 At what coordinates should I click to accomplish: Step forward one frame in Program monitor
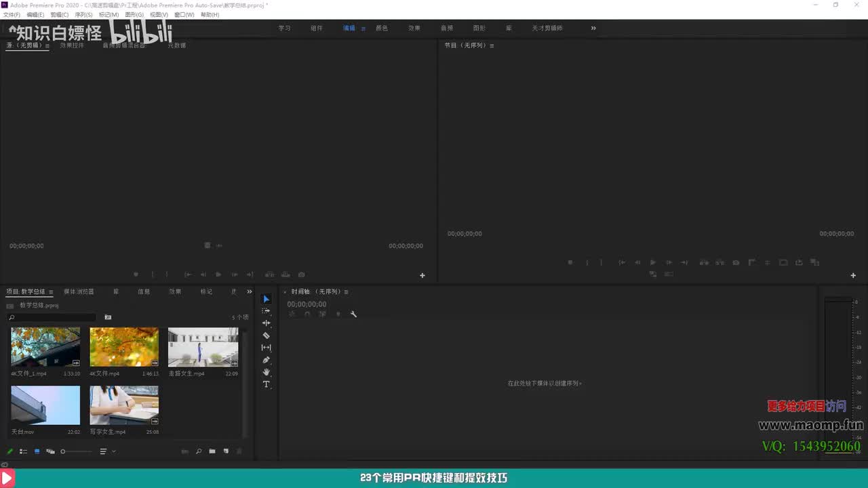coord(669,262)
